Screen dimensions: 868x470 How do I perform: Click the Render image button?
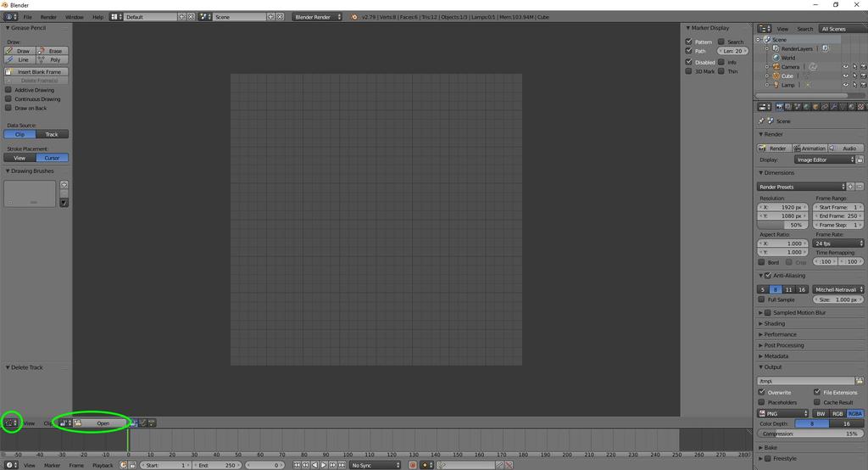pos(774,148)
